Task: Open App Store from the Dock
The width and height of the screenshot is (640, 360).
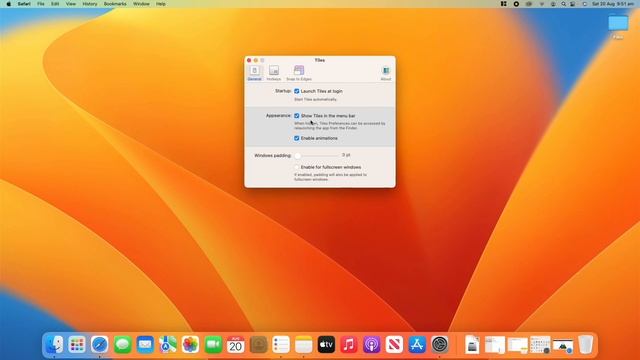Action: click(x=417, y=345)
